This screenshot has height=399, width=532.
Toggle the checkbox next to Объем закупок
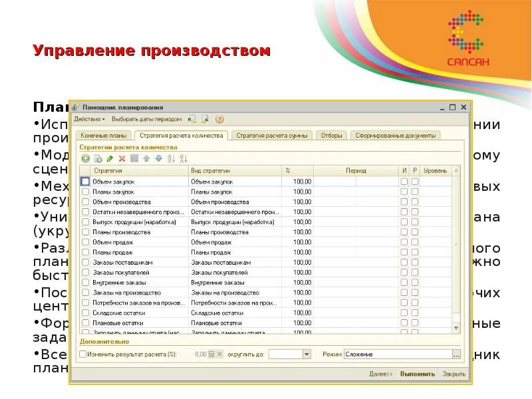click(84, 180)
